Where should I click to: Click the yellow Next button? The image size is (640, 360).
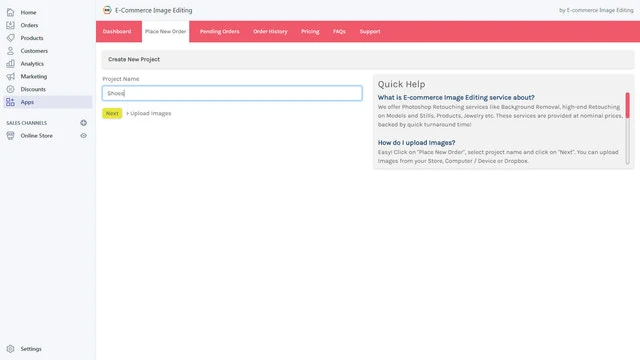112,113
